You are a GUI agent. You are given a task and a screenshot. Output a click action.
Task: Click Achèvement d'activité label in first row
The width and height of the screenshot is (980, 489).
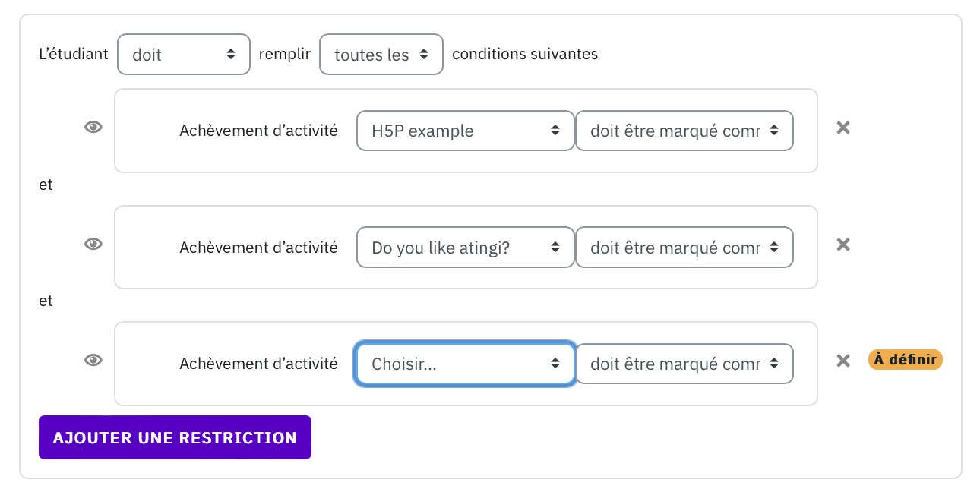pos(258,131)
